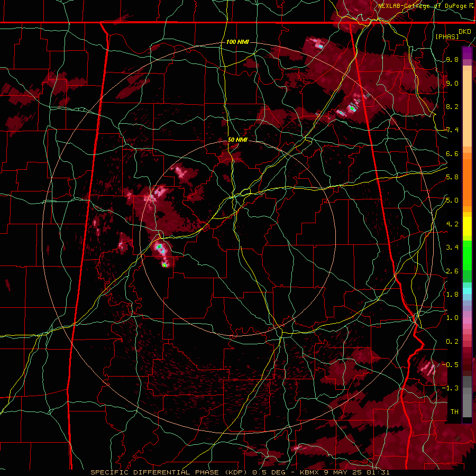The image size is (476, 476).
Task: Click the 5.0 value on the scale
Action: click(x=452, y=200)
